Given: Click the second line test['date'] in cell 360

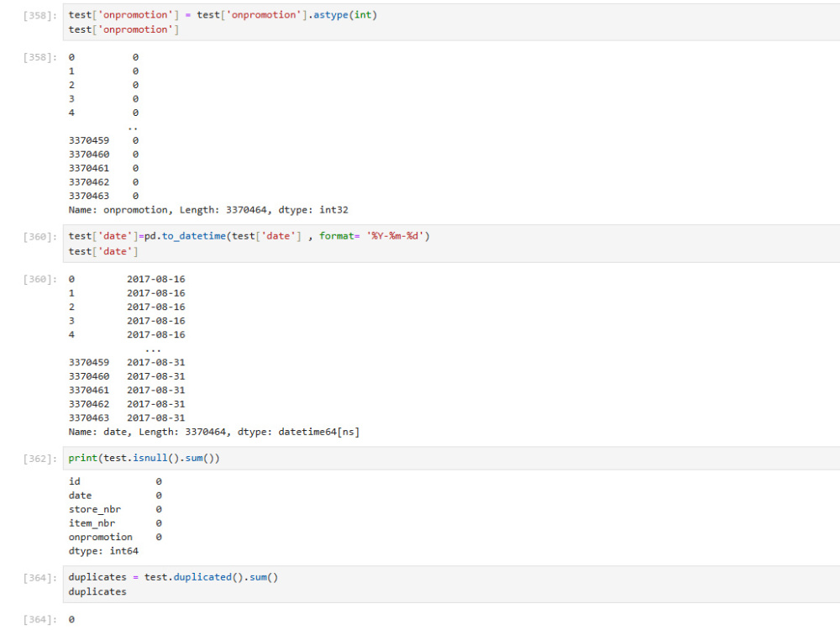Looking at the screenshot, I should pyautogui.click(x=103, y=251).
